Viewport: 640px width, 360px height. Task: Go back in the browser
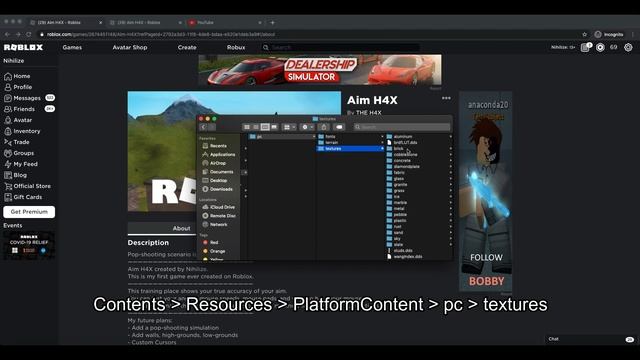point(7,35)
